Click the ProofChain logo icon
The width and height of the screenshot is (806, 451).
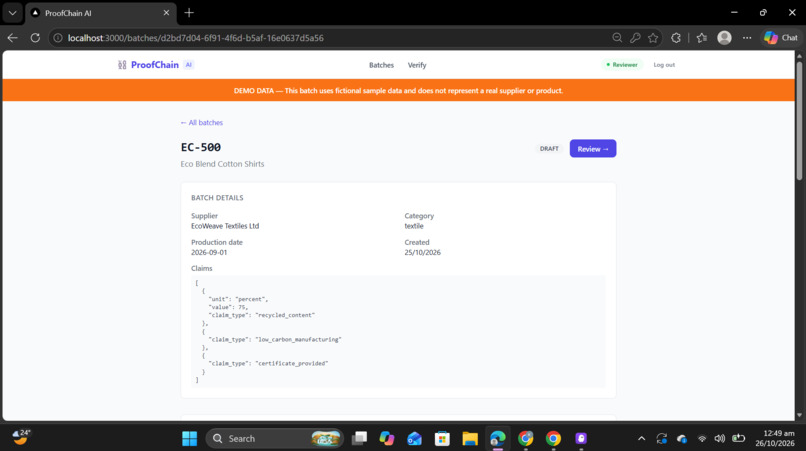point(122,65)
